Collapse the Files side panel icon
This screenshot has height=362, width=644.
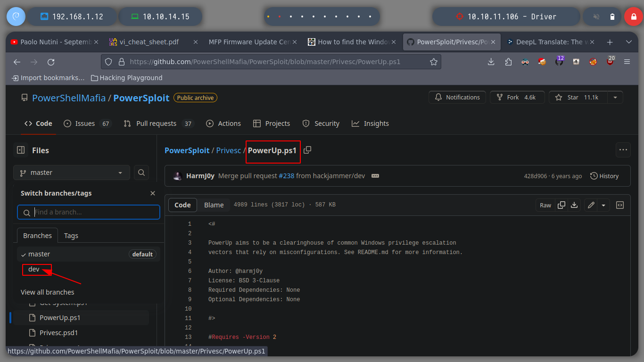pos(21,150)
